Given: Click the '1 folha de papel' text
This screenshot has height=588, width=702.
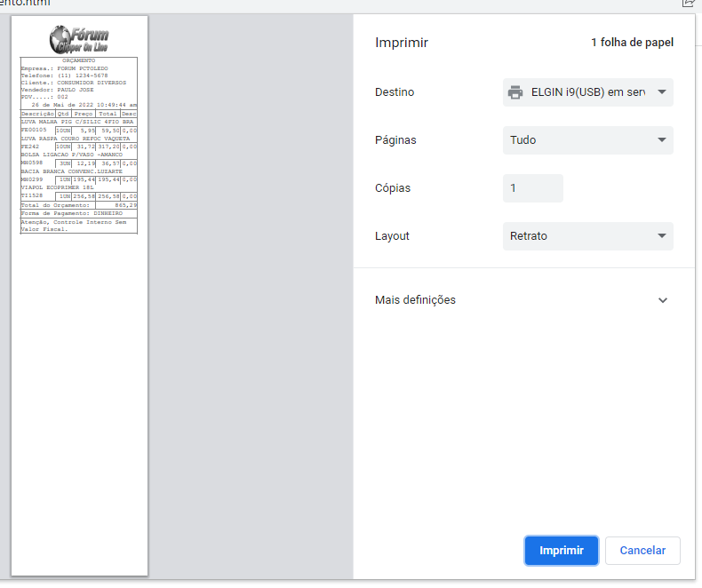Looking at the screenshot, I should [x=632, y=43].
